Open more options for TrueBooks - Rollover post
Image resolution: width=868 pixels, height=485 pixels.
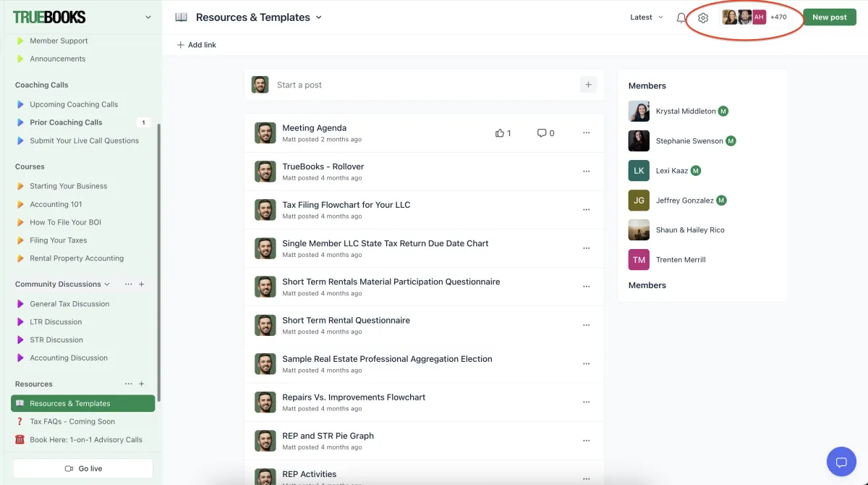pos(587,172)
